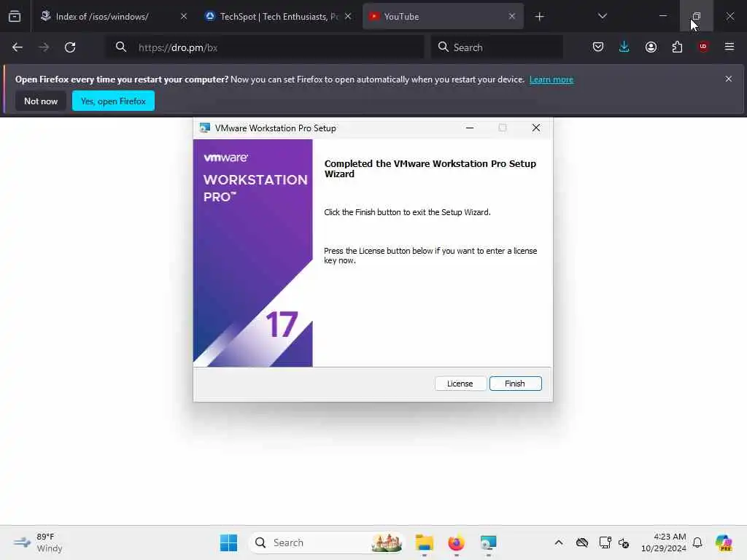Close the VMware Workstation Pro Setup dialog

[536, 128]
